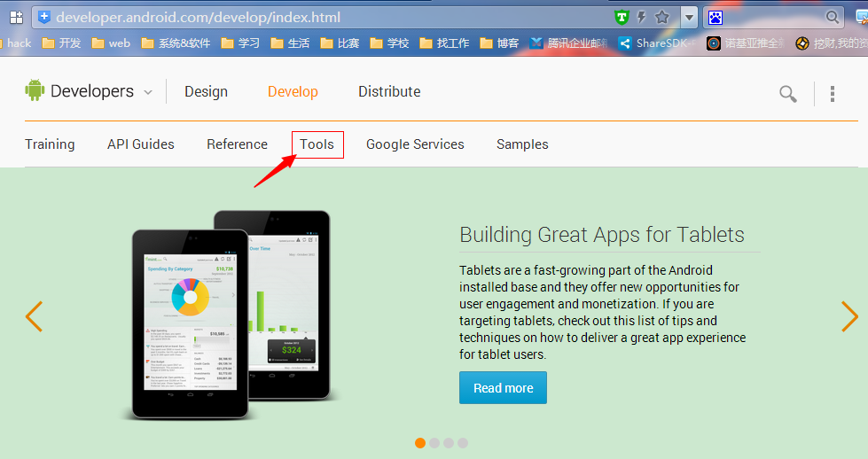Click the lightning bolt icon in address bar
Image resolution: width=868 pixels, height=459 pixels.
pyautogui.click(x=642, y=17)
